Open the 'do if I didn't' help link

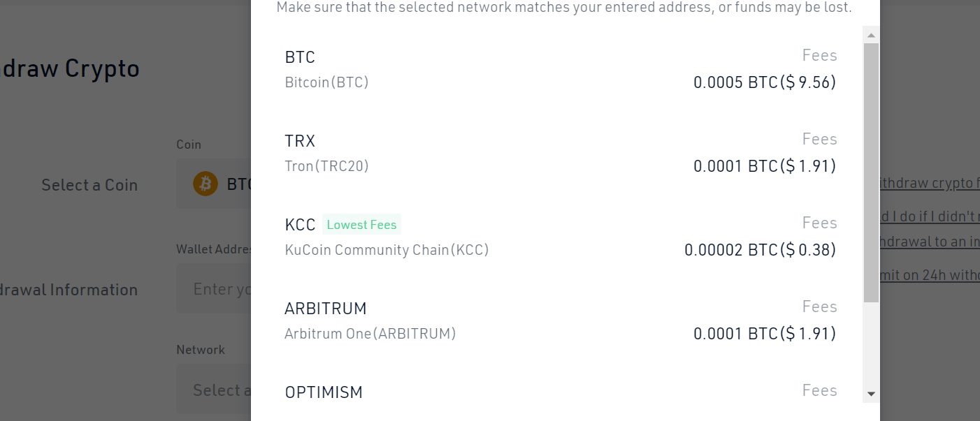[930, 217]
